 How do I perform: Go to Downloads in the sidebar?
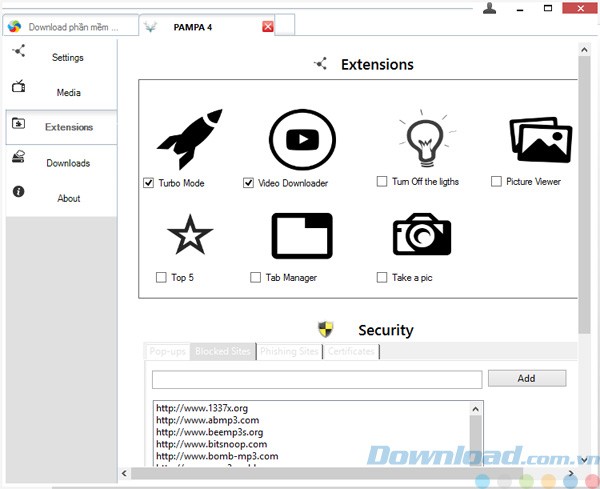pos(67,163)
